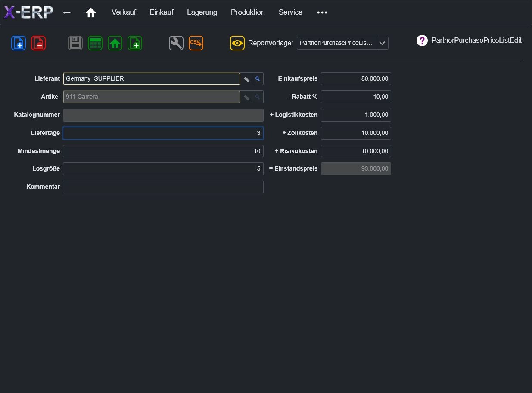This screenshot has height=393, width=532.
Task: Click the Liefertage field
Action: (163, 133)
